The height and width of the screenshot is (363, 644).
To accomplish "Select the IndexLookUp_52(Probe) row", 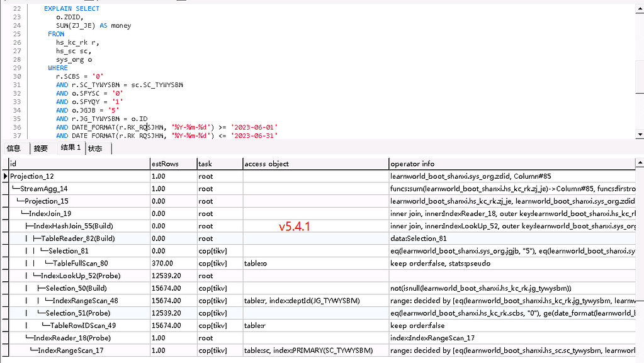I will coord(69,276).
